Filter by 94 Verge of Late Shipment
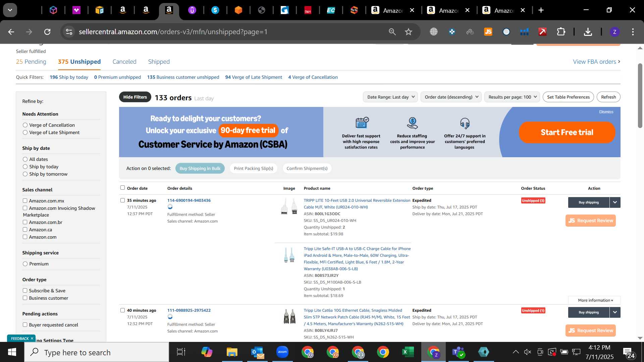Viewport: 644px width, 362px height. pyautogui.click(x=254, y=77)
